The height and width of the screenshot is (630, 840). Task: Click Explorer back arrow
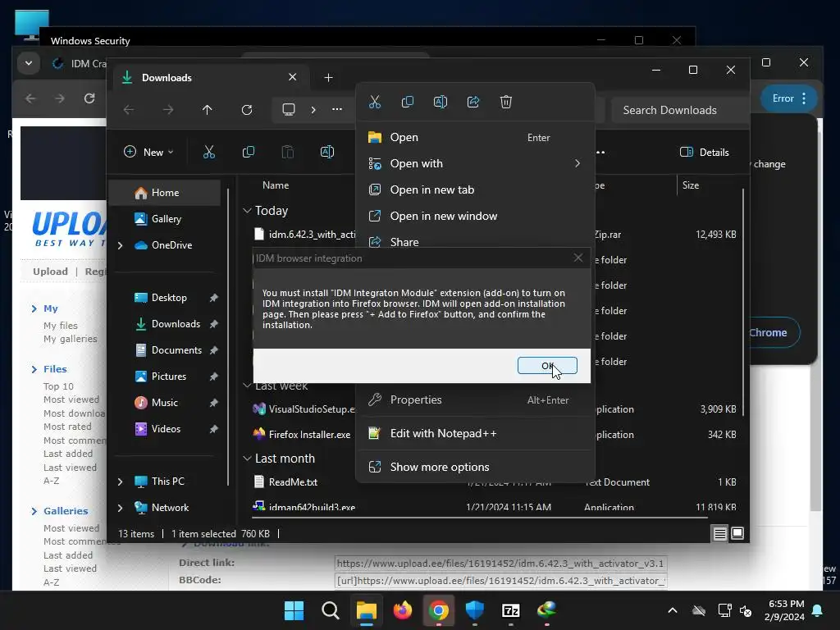[129, 110]
